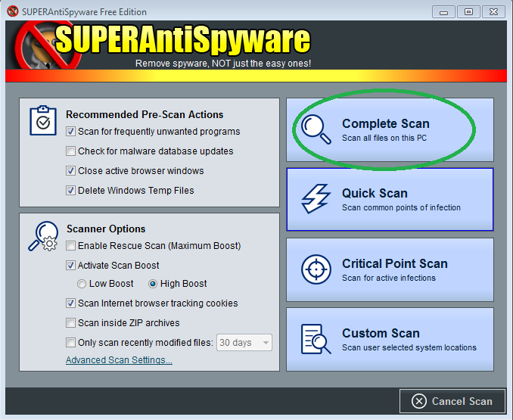Select the Low Boost radio button
The height and width of the screenshot is (420, 513).
(x=82, y=284)
